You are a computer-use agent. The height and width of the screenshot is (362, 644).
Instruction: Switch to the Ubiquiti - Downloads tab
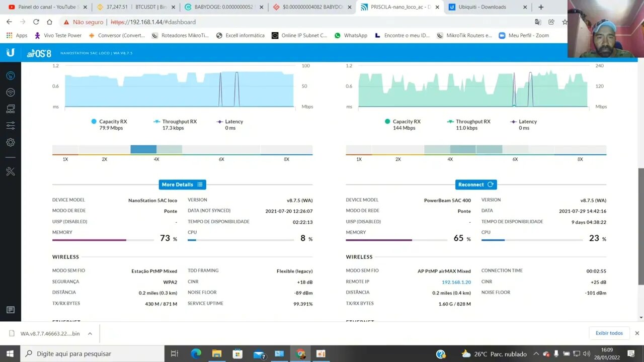(x=489, y=7)
